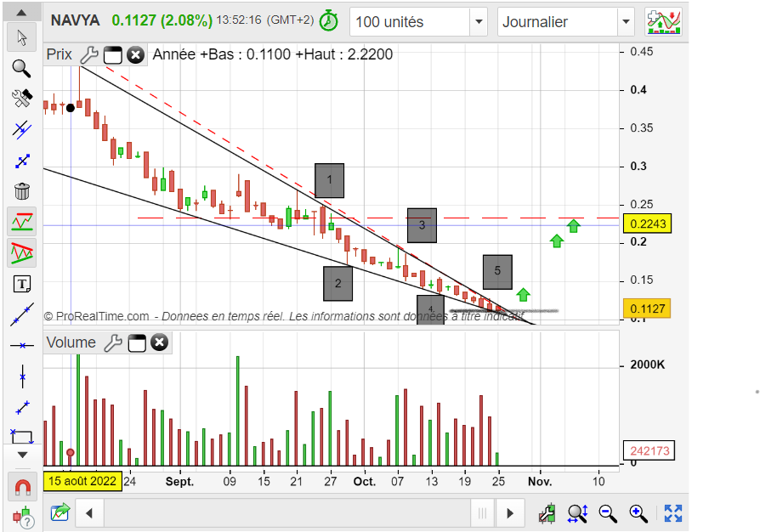This screenshot has width=760, height=532.
Task: Collapse the toolbar using the top up arrow
Action: (22, 13)
